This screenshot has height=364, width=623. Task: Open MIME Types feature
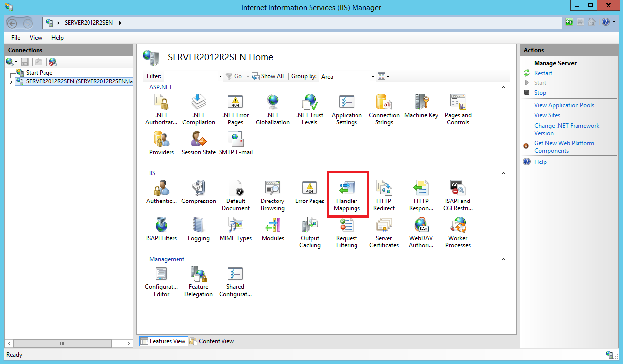pyautogui.click(x=236, y=229)
